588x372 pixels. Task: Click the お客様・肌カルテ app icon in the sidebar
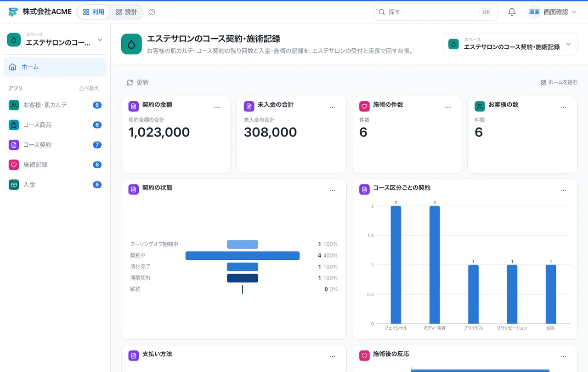point(14,105)
